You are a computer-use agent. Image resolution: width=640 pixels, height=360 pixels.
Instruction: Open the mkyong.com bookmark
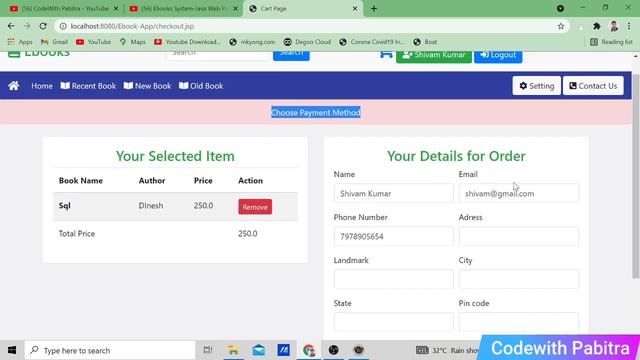pos(252,42)
